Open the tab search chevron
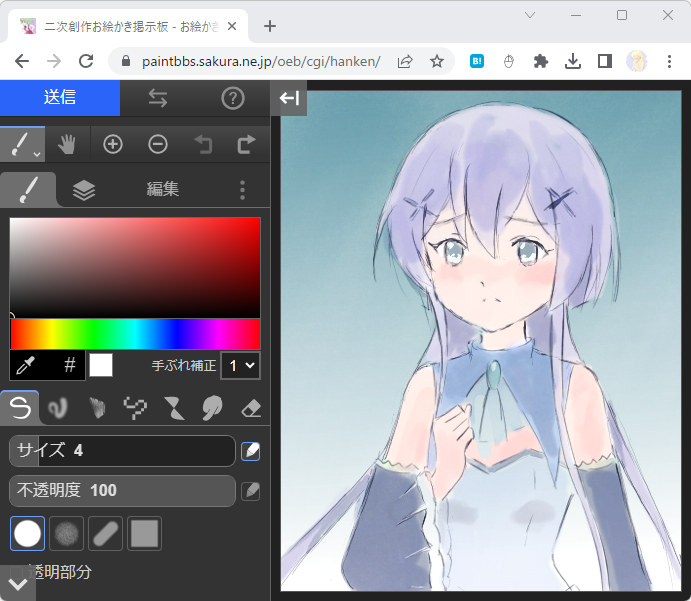The image size is (691, 601). [530, 15]
